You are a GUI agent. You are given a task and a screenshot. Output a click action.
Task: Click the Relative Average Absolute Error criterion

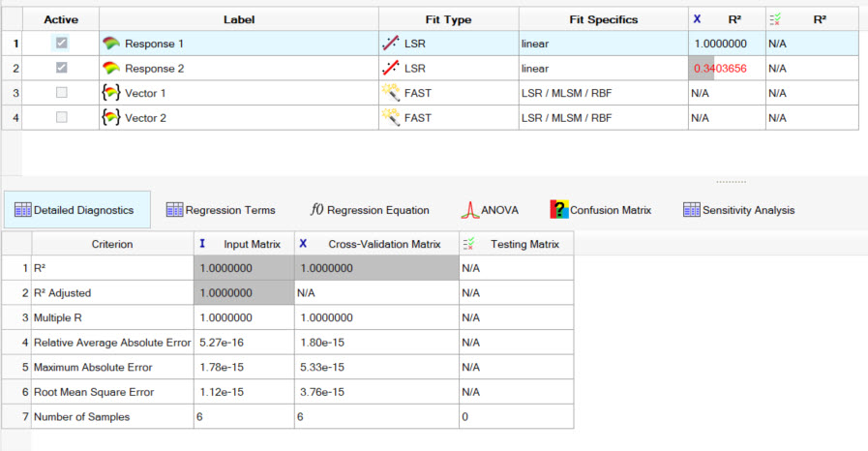(112, 343)
